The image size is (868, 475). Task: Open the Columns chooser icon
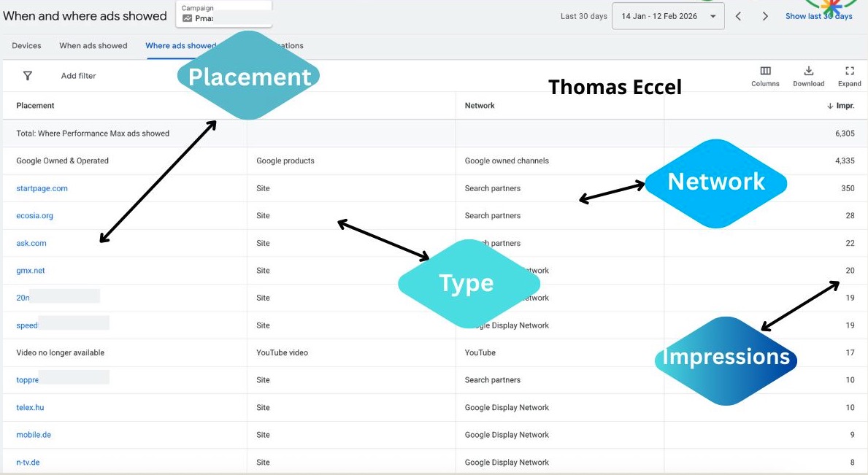[x=765, y=72]
